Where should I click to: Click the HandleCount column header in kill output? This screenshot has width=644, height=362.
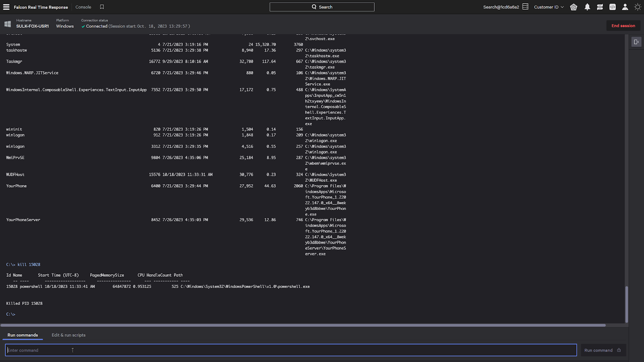coord(159,276)
